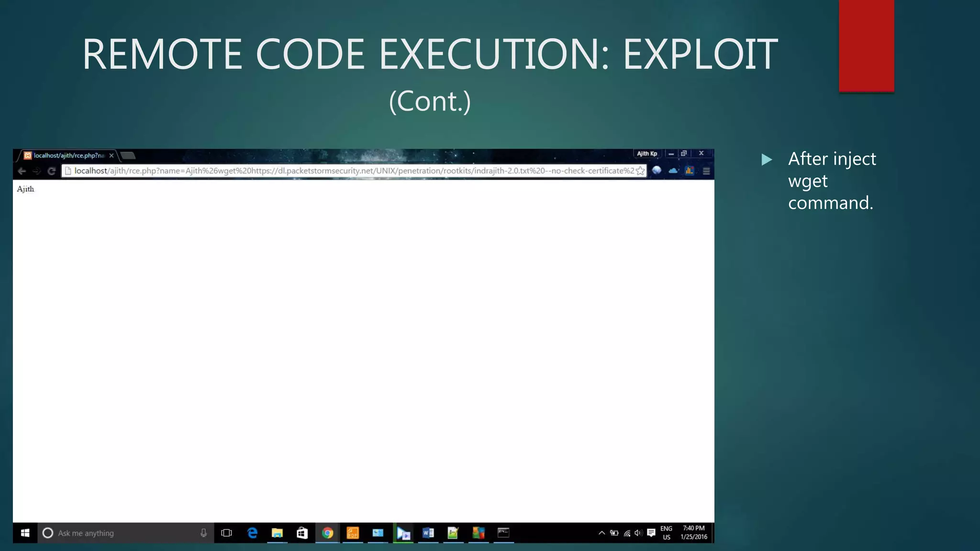Open the blue monitor app on taskbar
The image size is (980, 551).
(x=378, y=533)
